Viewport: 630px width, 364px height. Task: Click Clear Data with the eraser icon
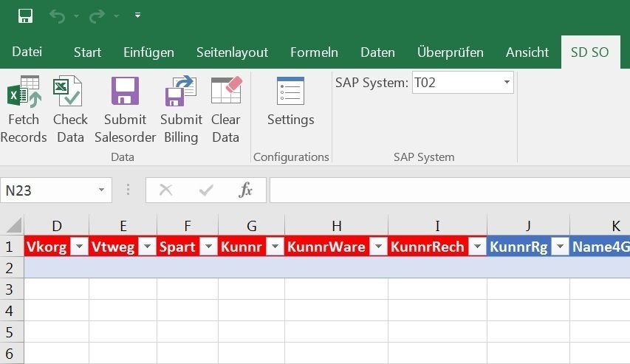click(x=226, y=109)
